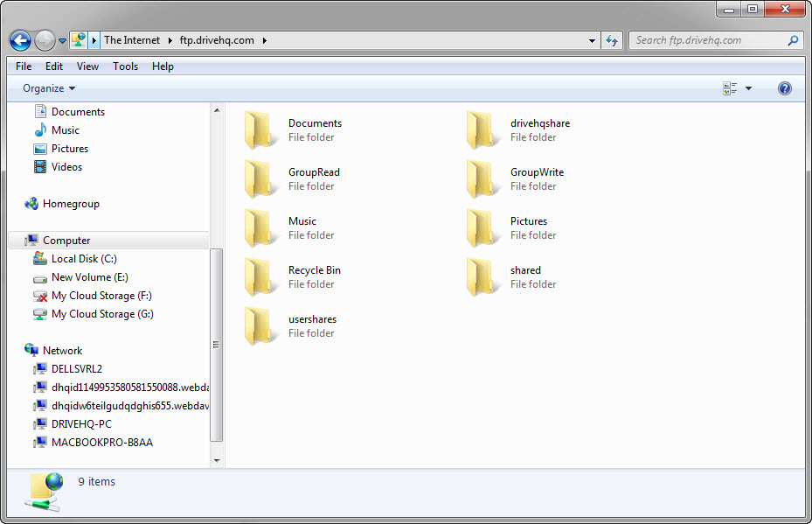
Task: Select disconnected My Cloud Storage (F:) drive
Action: pos(101,296)
